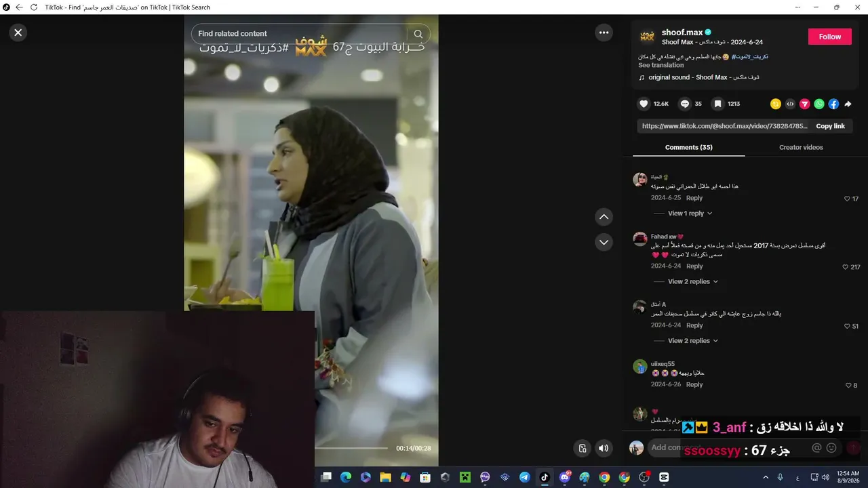The height and width of the screenshot is (488, 868).
Task: Copy the video link
Action: (830, 126)
